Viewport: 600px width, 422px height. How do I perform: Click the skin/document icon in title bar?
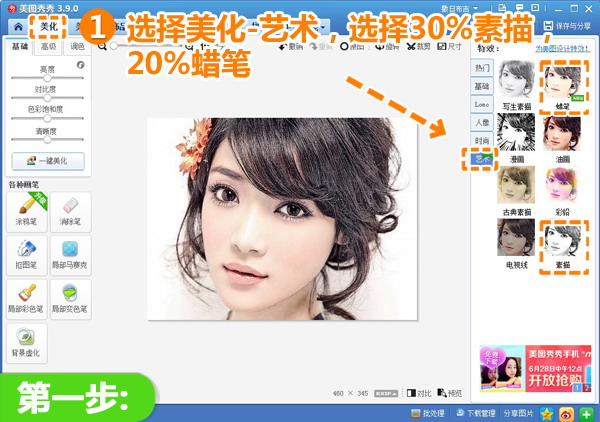(x=502, y=8)
